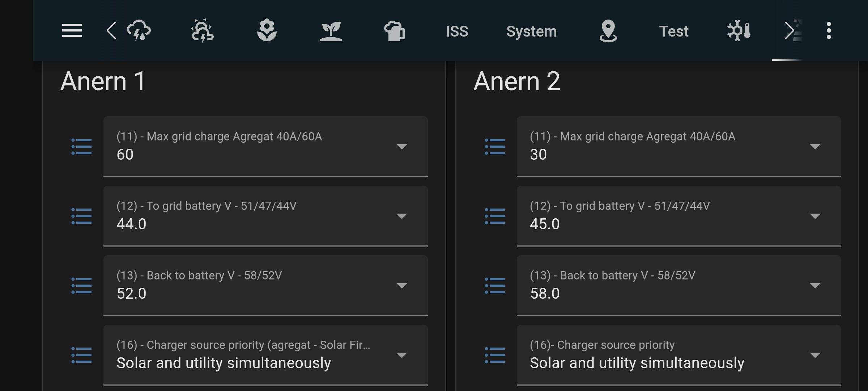
Task: Open the thunderstorm rain cloud tab
Action: tap(139, 31)
